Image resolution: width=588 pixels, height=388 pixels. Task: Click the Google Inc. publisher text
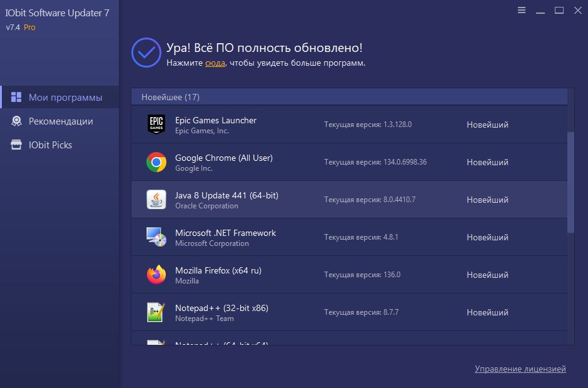[x=194, y=168]
